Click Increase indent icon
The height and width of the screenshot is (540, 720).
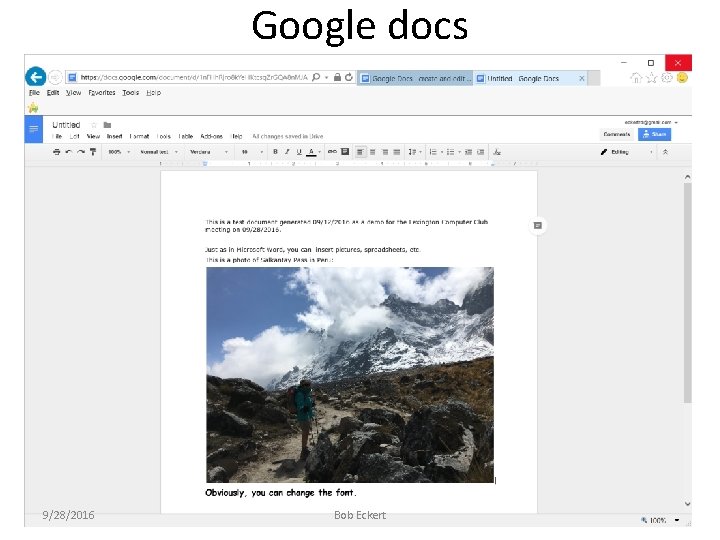480,152
